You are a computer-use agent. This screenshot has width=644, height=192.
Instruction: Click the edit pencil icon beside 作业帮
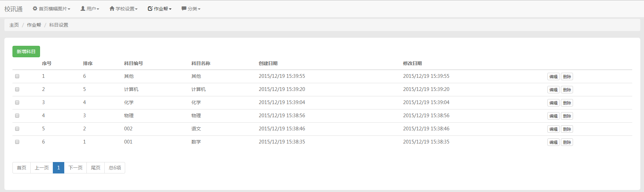coord(150,8)
